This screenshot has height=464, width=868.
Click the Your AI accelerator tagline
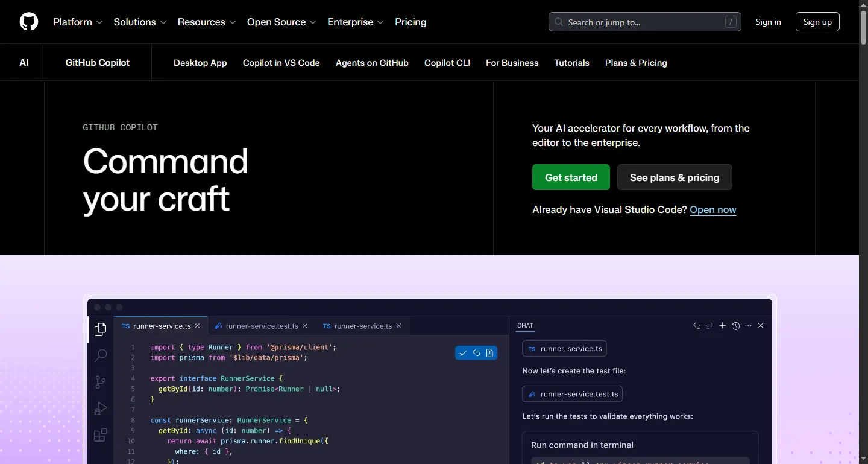pyautogui.click(x=641, y=136)
